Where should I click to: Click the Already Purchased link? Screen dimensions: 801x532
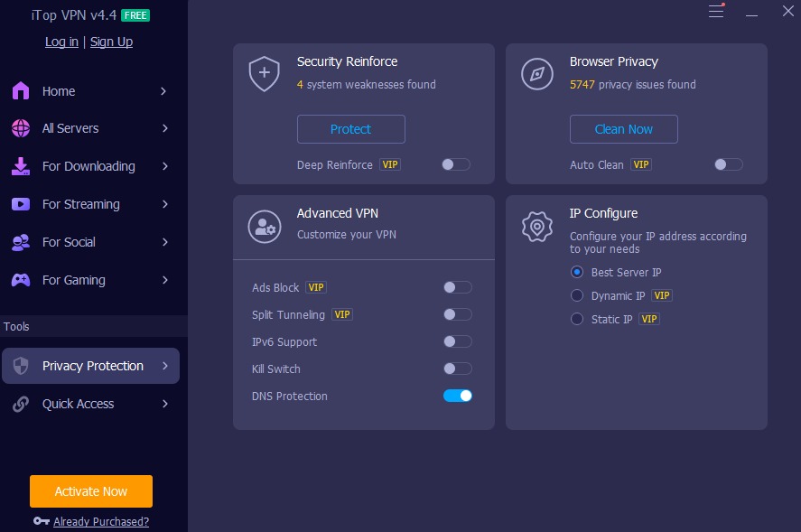(101, 521)
